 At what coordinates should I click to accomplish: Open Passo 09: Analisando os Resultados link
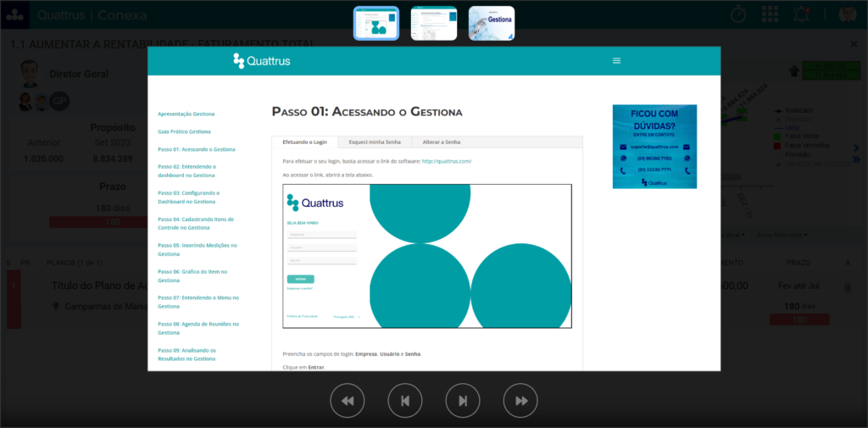click(x=186, y=354)
